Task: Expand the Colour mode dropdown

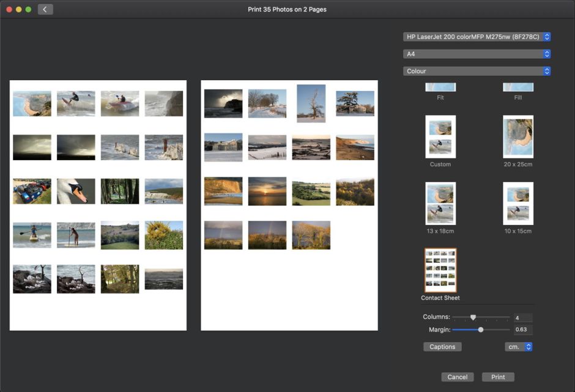Action: click(477, 71)
